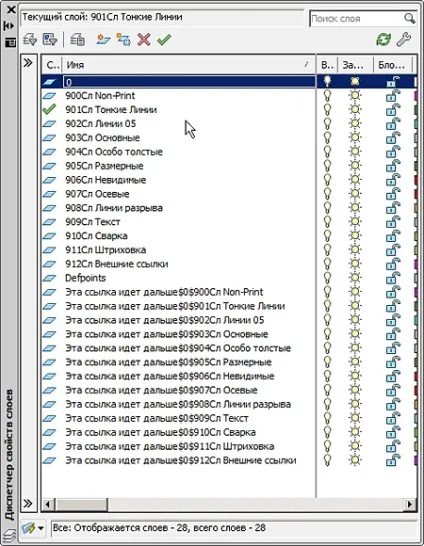Image resolution: width=424 pixels, height=546 pixels.
Task: Click the 907Сл Осевые color swatch
Action: click(415, 194)
